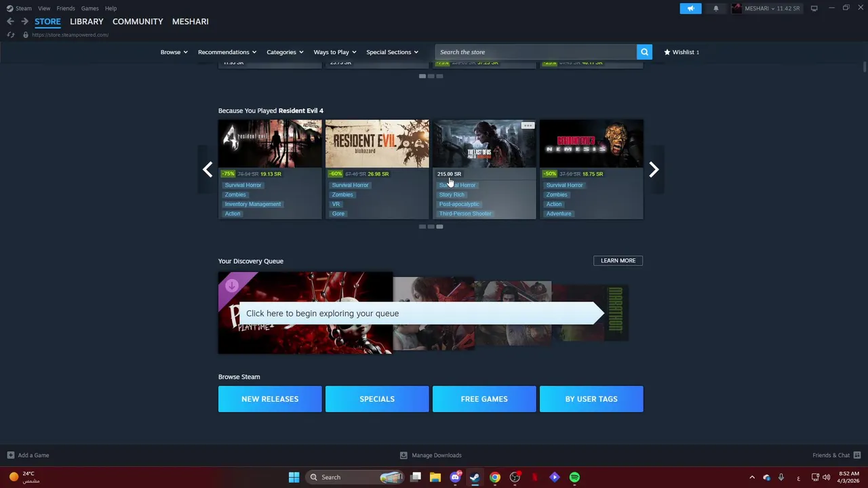Click the NEW RELEASES button
The height and width of the screenshot is (488, 868).
coord(270,399)
